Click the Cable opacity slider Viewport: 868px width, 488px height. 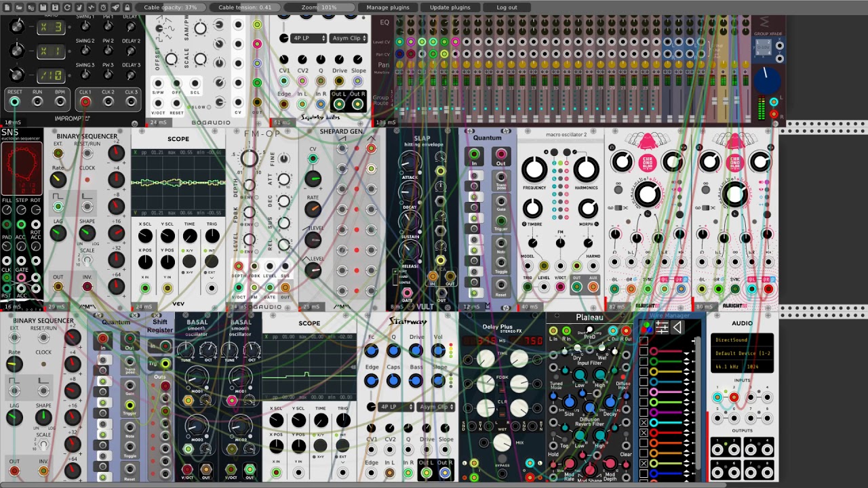tap(170, 7)
